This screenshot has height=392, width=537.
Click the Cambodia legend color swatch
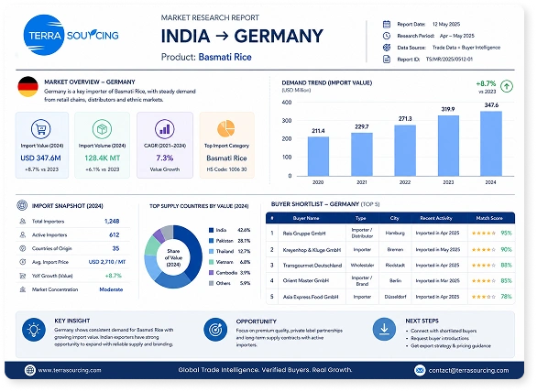point(212,273)
